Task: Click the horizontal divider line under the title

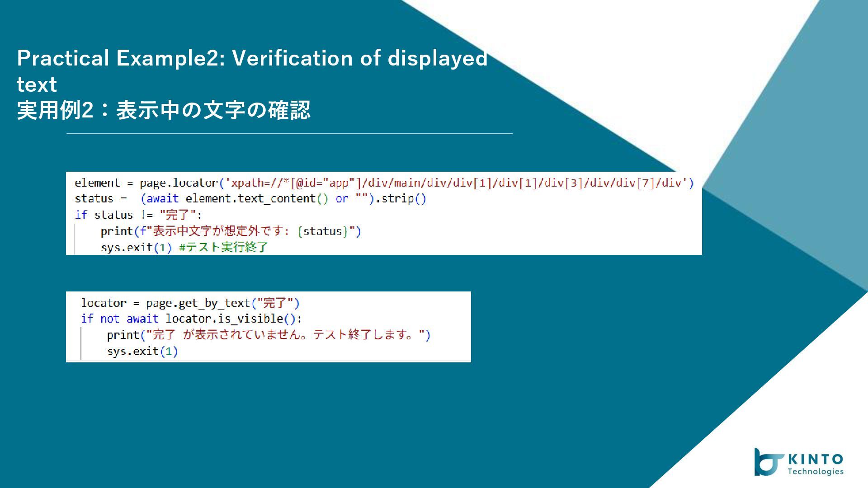Action: [x=289, y=134]
